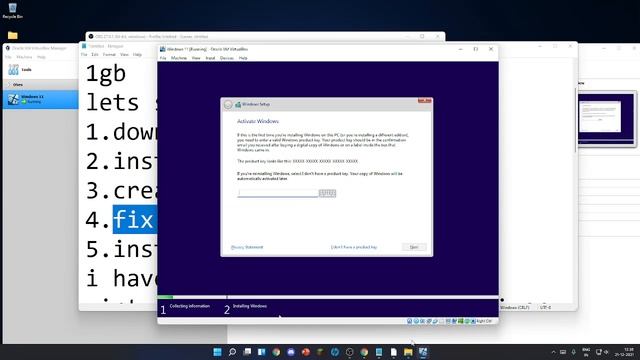Open the Edit menu in Notepad

coord(95,54)
